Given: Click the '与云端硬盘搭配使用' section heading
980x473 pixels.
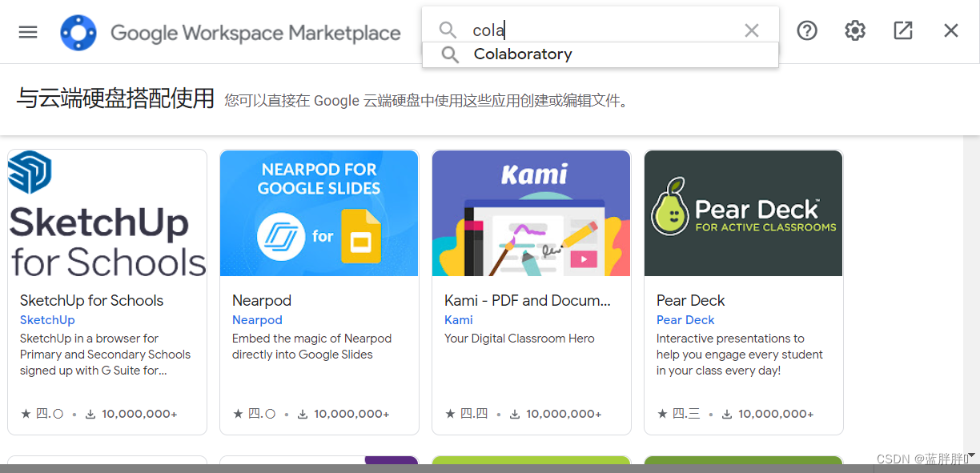Looking at the screenshot, I should [116, 98].
